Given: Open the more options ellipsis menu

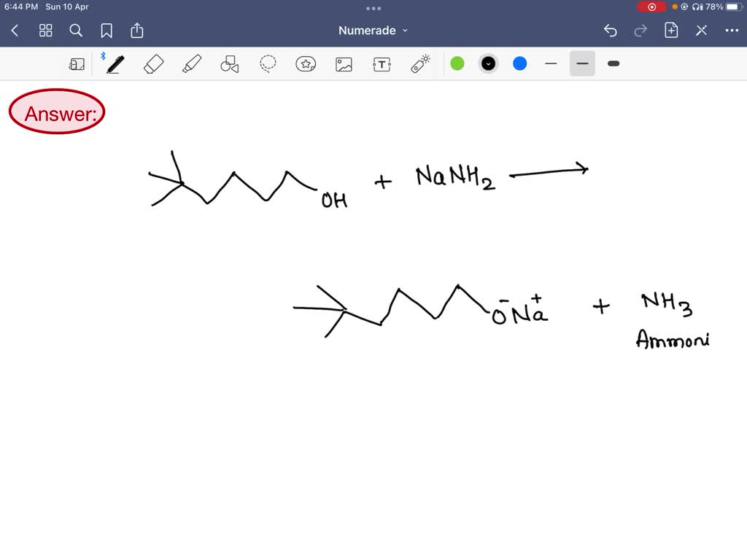Looking at the screenshot, I should click(732, 30).
